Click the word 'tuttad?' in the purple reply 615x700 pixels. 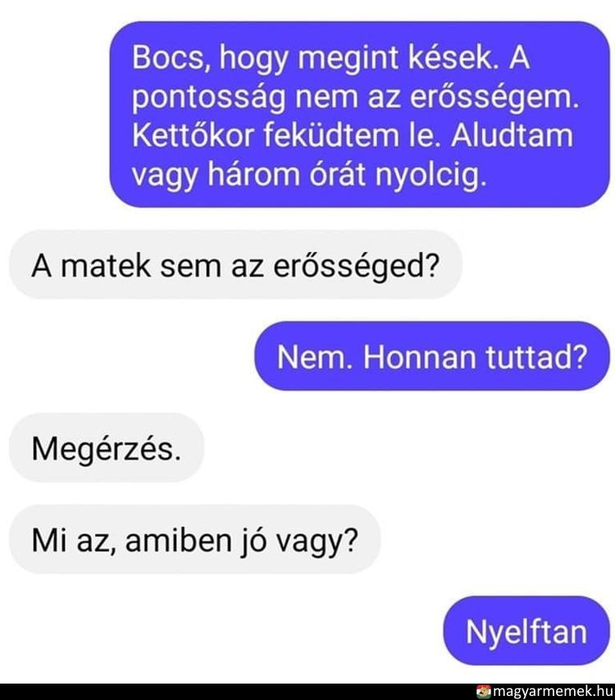tap(536, 357)
